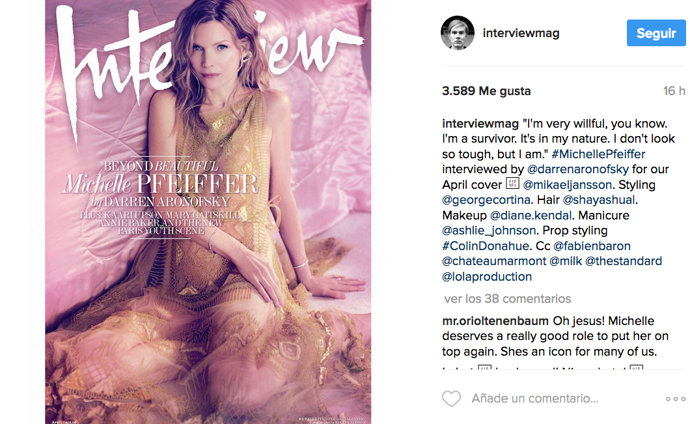
Task: Open @shayashual hair stylist profile
Action: [x=598, y=200]
